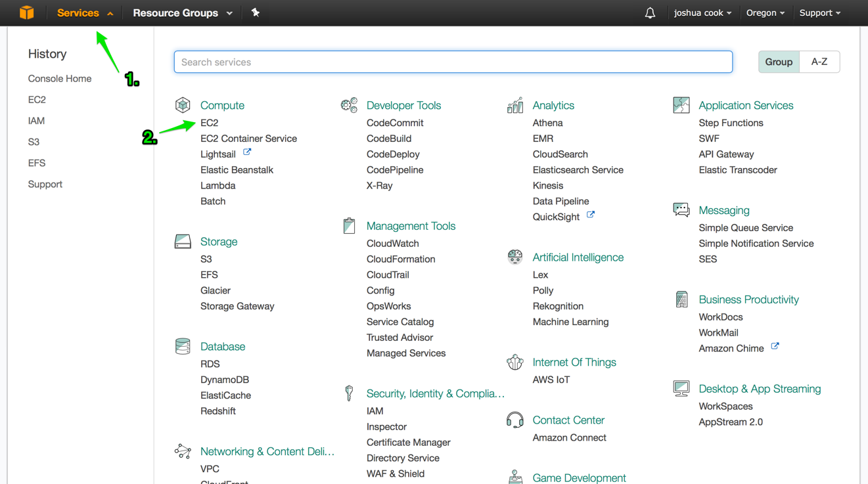The height and width of the screenshot is (484, 868).
Task: Click the Management Tools clipboard icon
Action: tap(349, 225)
